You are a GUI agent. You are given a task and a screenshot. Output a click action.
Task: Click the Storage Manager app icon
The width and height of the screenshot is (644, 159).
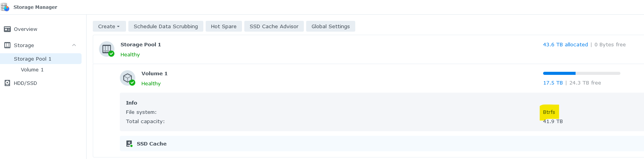[5, 7]
